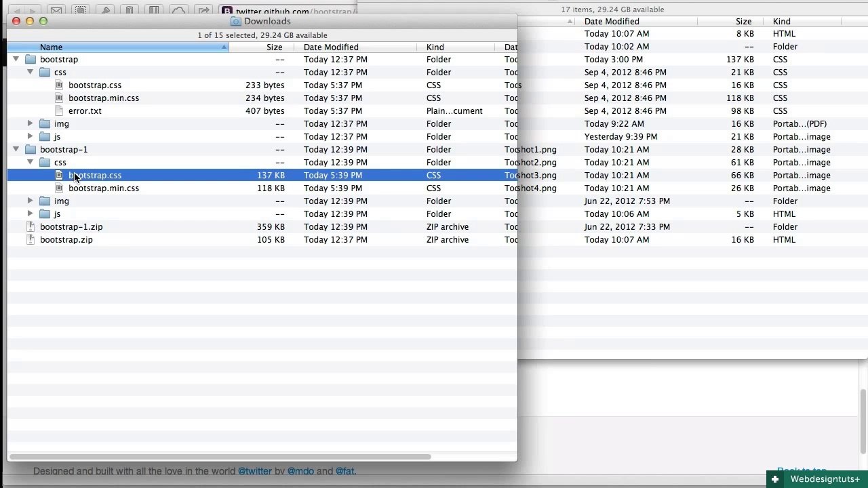Sort Downloads list by Size column
Viewport: 868px width, 488px height.
(262, 47)
